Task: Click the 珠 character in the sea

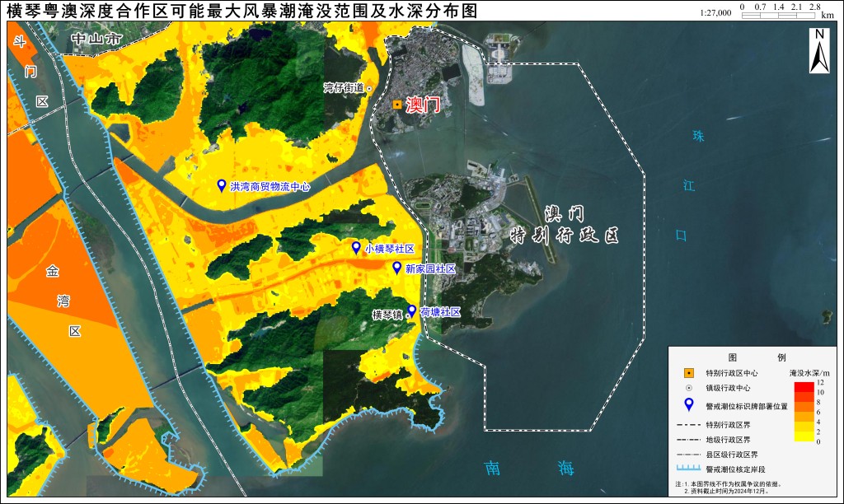Action: (x=698, y=136)
